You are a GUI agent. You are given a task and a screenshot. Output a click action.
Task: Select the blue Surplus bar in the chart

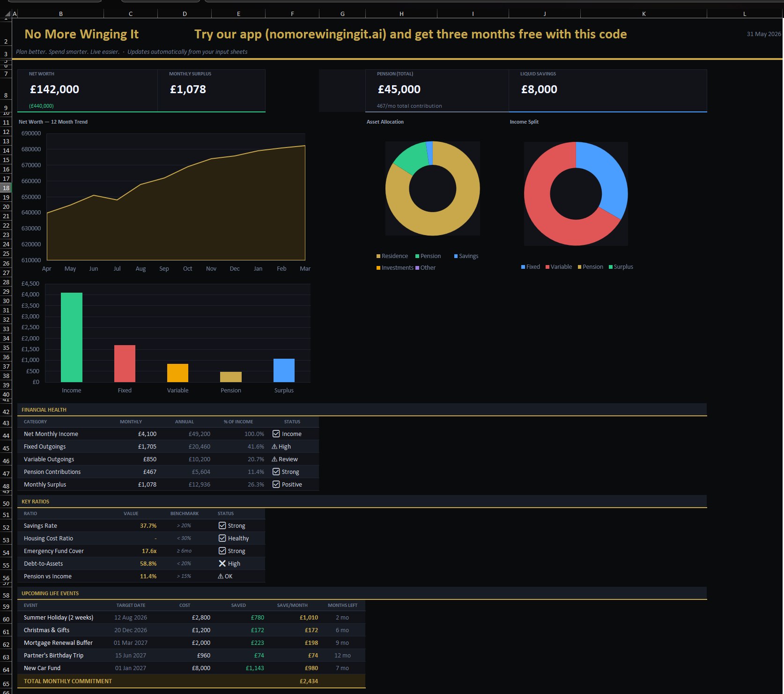(x=284, y=370)
